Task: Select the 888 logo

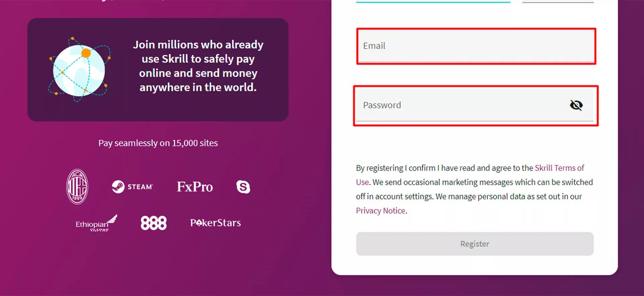Action: tap(154, 223)
